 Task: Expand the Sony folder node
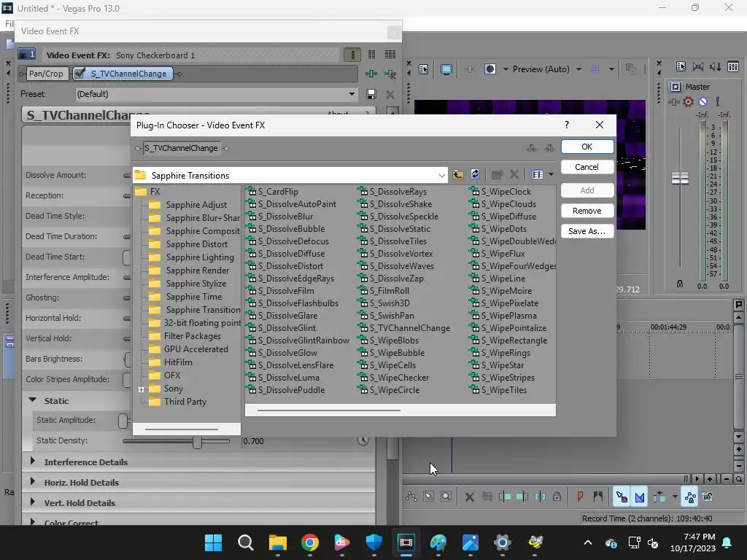point(141,389)
